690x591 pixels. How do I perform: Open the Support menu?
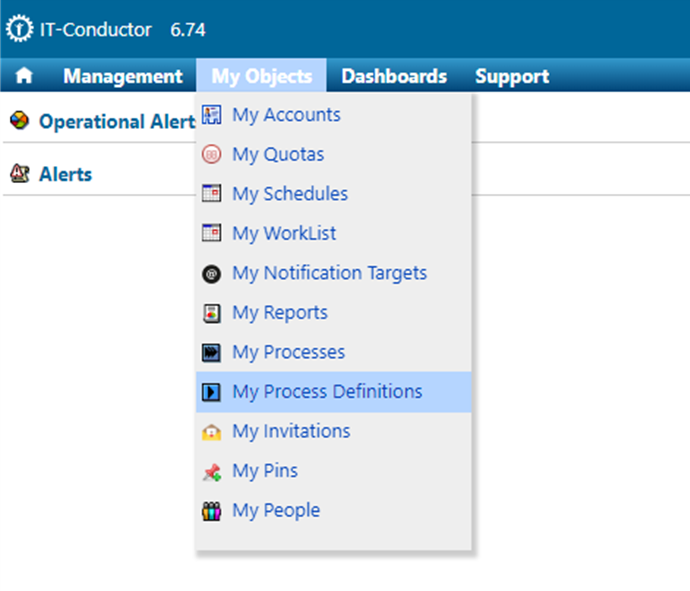[511, 76]
